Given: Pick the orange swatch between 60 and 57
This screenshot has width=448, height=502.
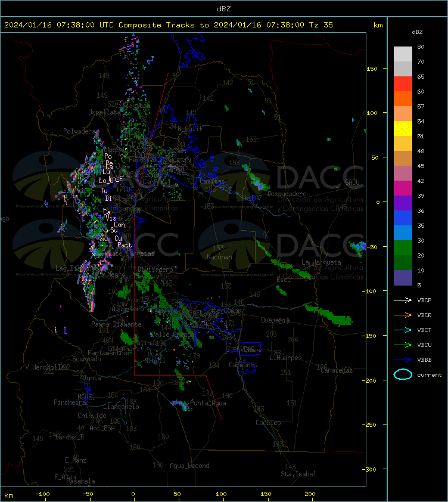Looking at the screenshot, I should tap(403, 98).
